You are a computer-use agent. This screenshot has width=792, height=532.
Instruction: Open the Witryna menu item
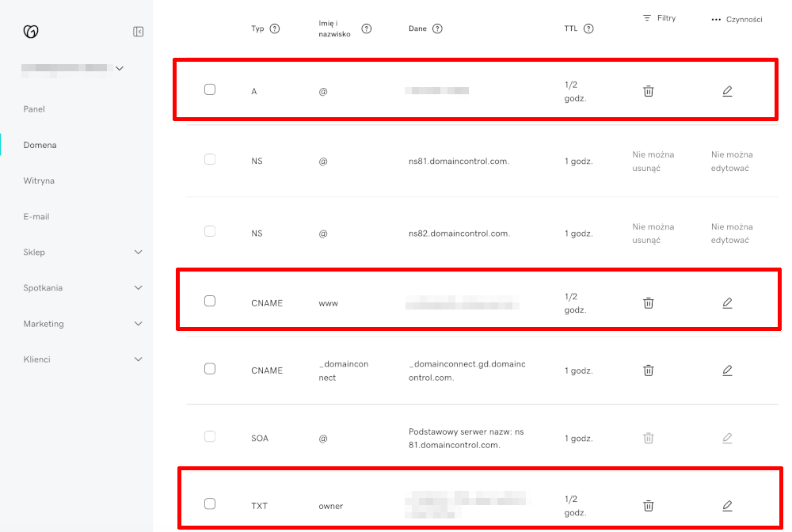pos(39,181)
